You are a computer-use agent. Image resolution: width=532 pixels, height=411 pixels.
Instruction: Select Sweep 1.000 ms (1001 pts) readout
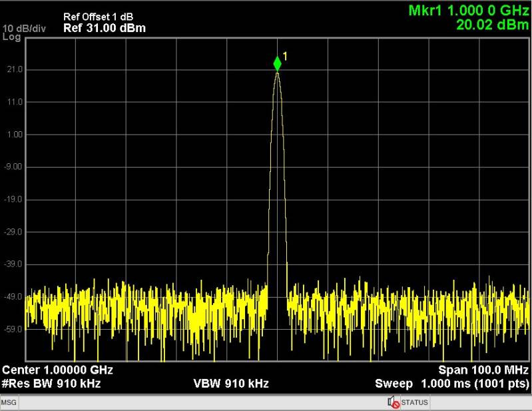tap(452, 383)
